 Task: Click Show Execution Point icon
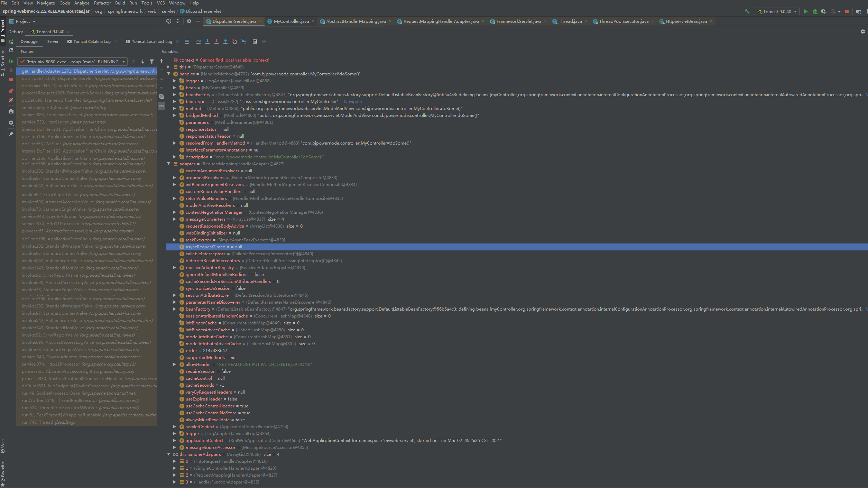pyautogui.click(x=187, y=42)
